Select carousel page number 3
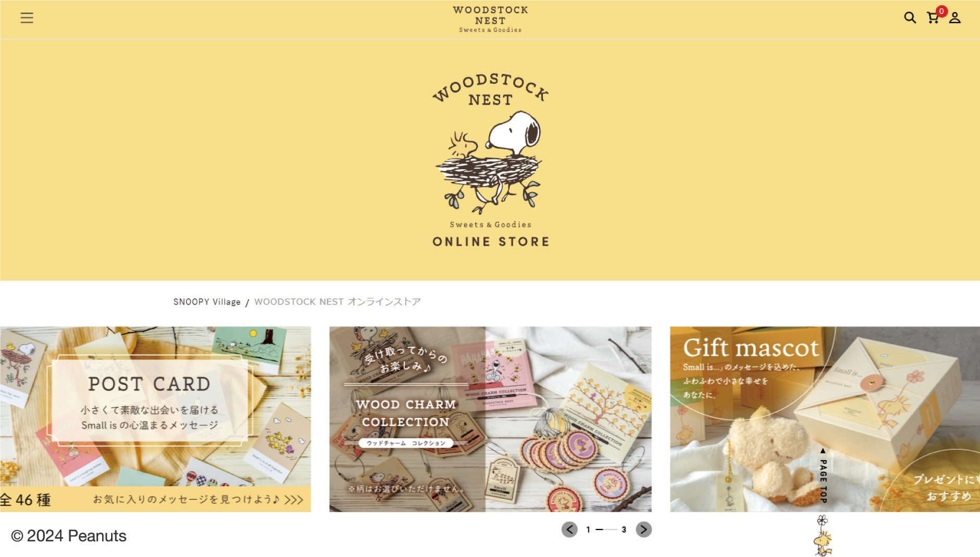Screen dimensions: 980x557 coord(624,530)
